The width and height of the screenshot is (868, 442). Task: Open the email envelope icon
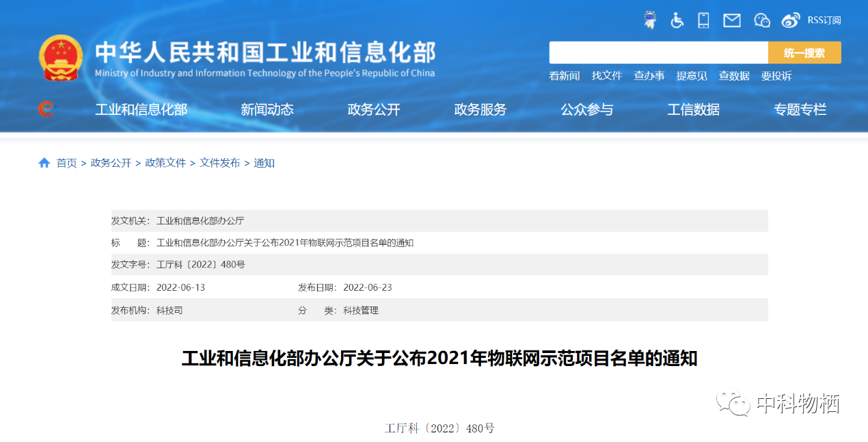(x=732, y=21)
